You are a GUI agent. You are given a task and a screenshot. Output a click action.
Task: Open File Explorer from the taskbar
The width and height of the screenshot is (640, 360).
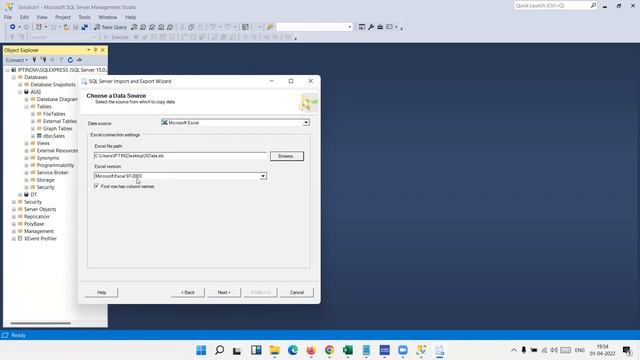(274, 350)
